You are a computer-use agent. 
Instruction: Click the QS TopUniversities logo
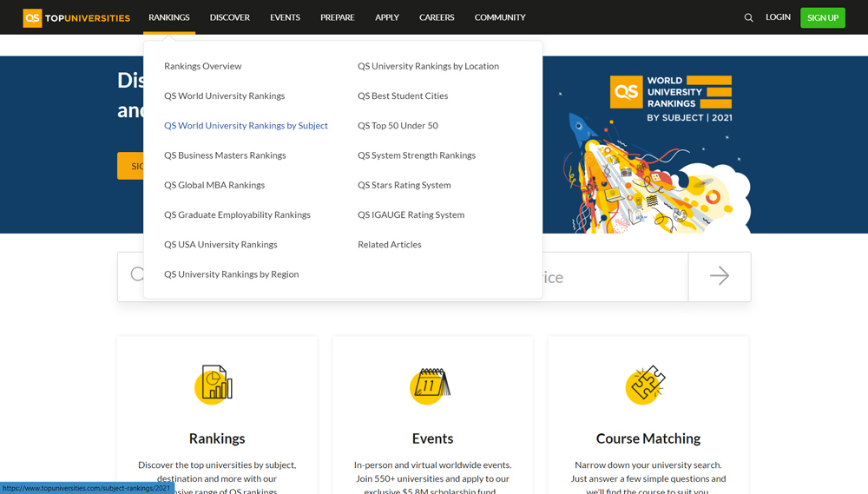pos(76,17)
